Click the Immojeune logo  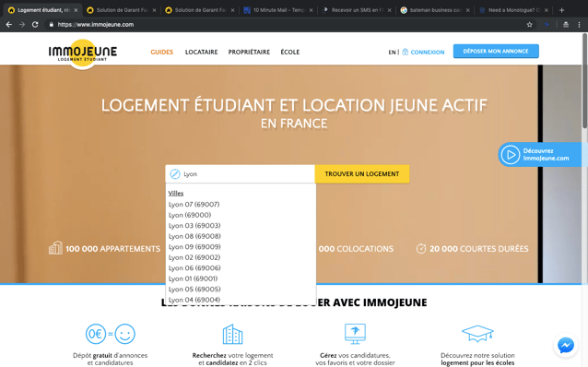tap(83, 53)
